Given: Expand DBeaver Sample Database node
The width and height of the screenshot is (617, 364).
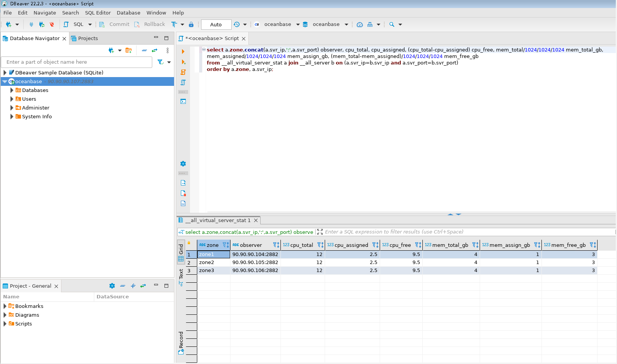Looking at the screenshot, I should [5, 72].
